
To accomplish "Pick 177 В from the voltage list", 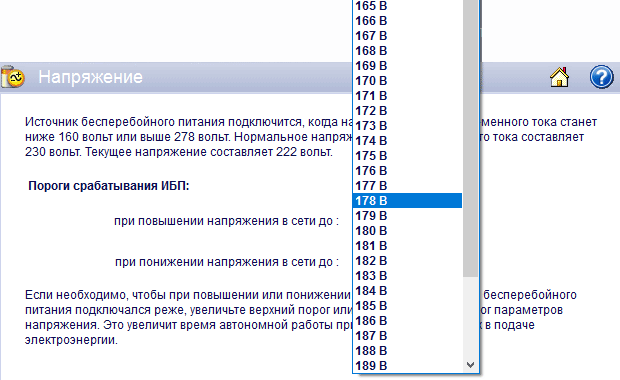I will tap(407, 186).
